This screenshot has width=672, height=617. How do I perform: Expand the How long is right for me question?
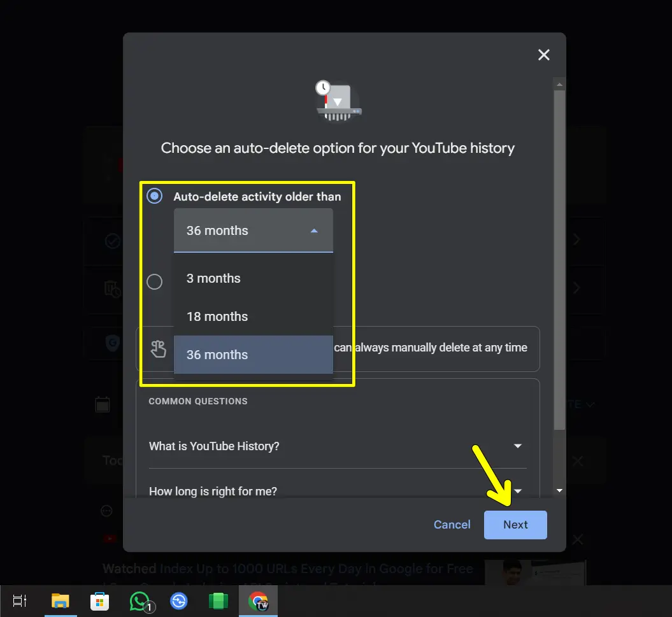[x=517, y=491]
